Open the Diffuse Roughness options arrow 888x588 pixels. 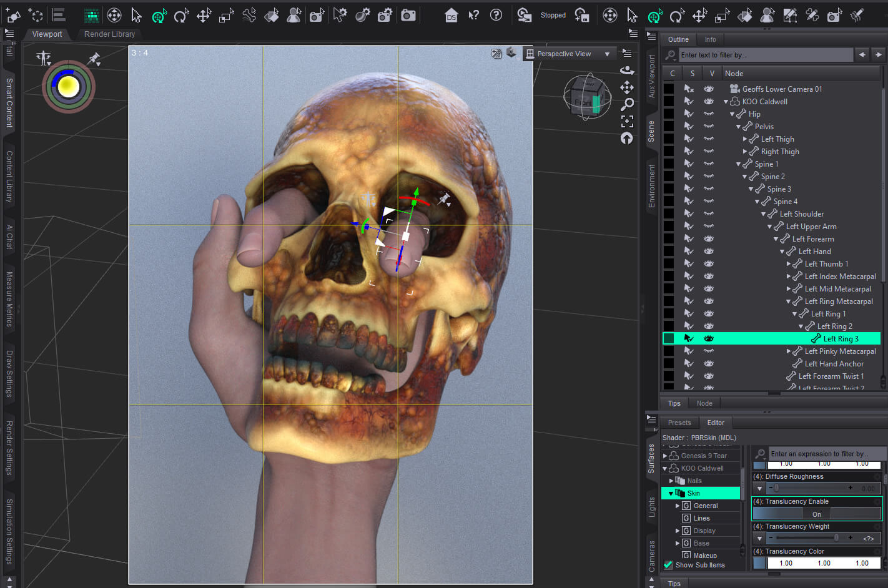[759, 488]
